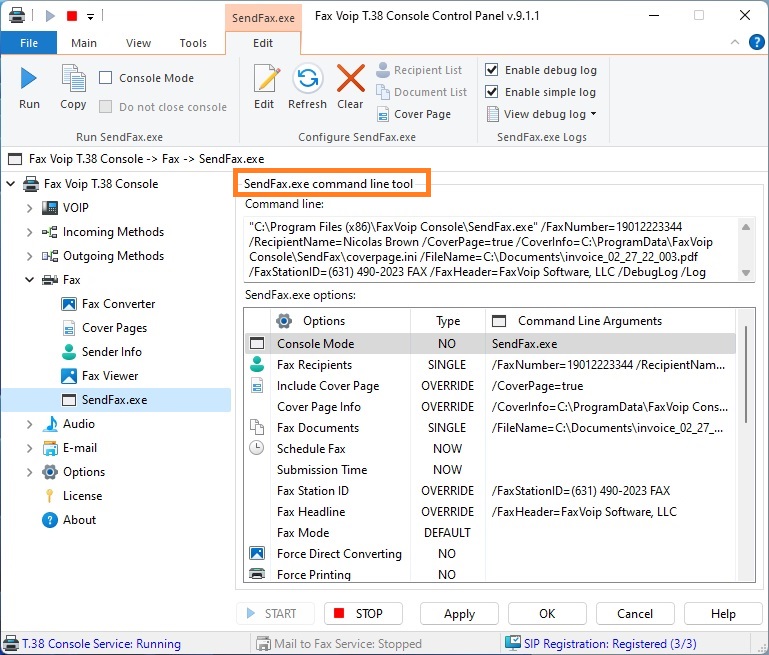Click the Apply button
Screen dimensions: 769x655
click(459, 614)
